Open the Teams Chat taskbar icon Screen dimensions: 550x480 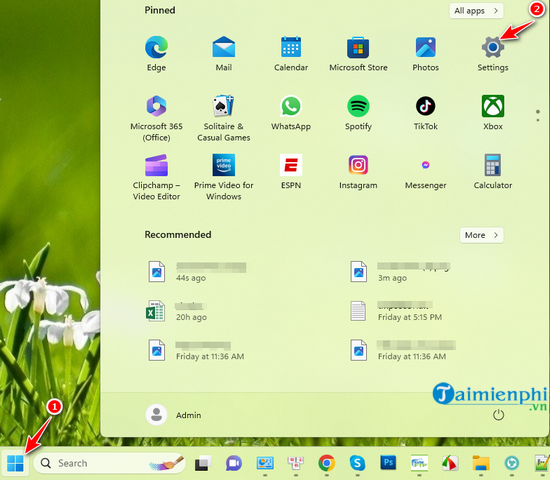point(234,463)
